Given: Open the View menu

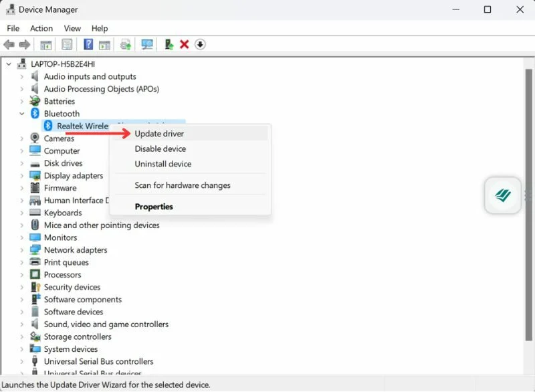Looking at the screenshot, I should (72, 28).
